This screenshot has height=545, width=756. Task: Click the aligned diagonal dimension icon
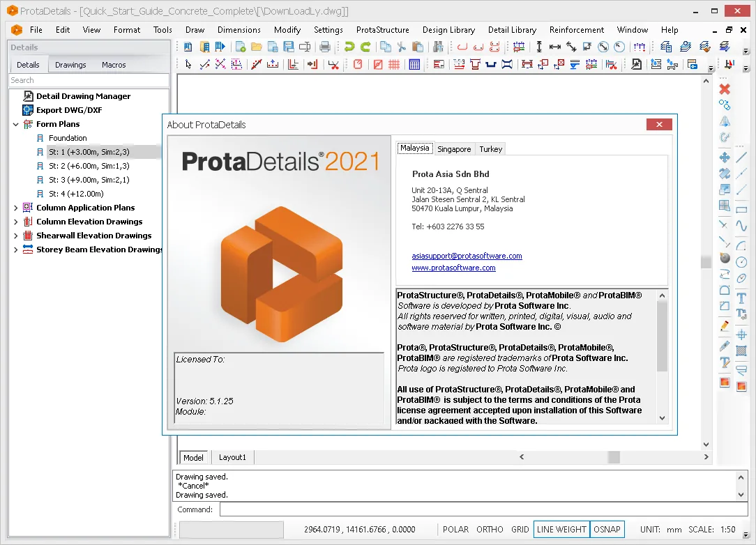[x=571, y=47]
